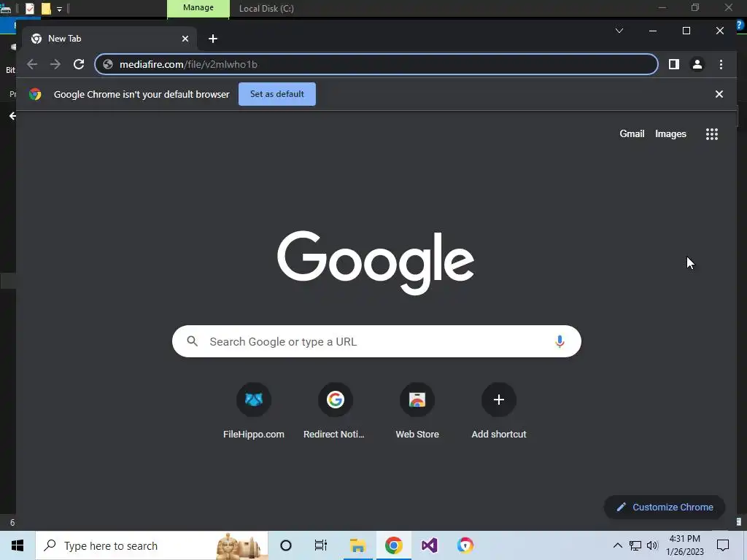Open the Images link

tap(670, 134)
